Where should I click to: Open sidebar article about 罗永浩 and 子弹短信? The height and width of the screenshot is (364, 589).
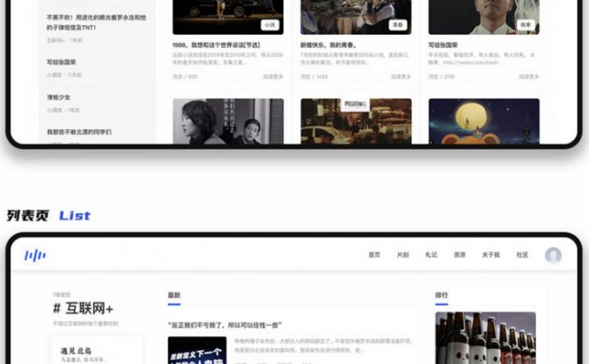point(97,23)
